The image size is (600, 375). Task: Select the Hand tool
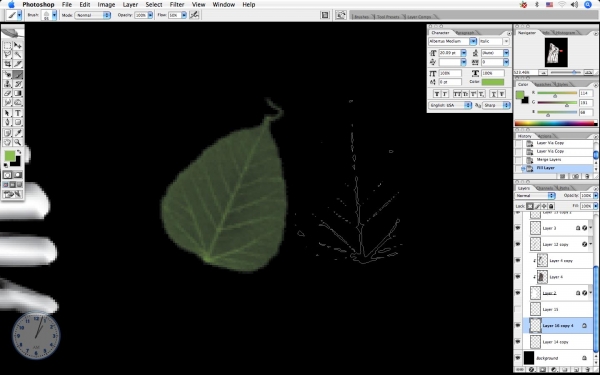(x=7, y=142)
